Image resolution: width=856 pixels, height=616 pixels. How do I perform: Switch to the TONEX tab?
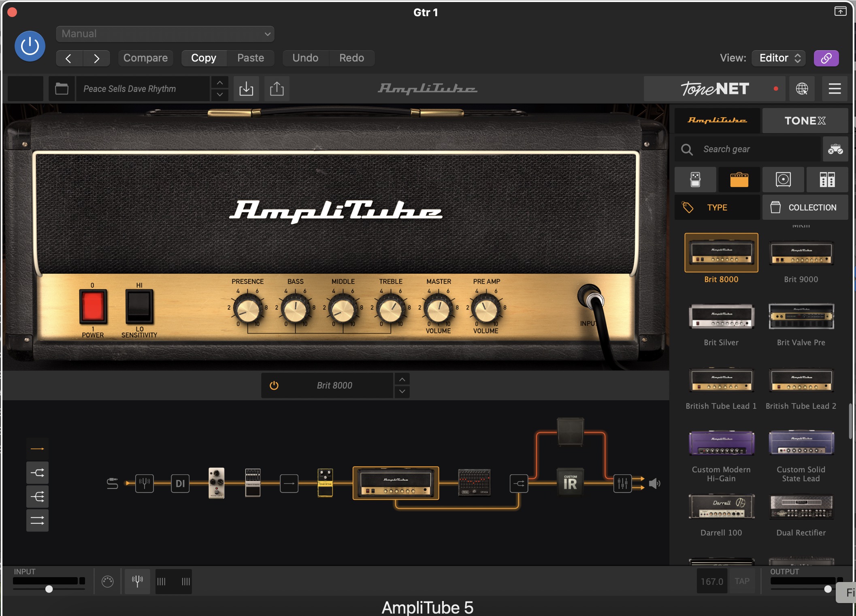click(x=805, y=121)
